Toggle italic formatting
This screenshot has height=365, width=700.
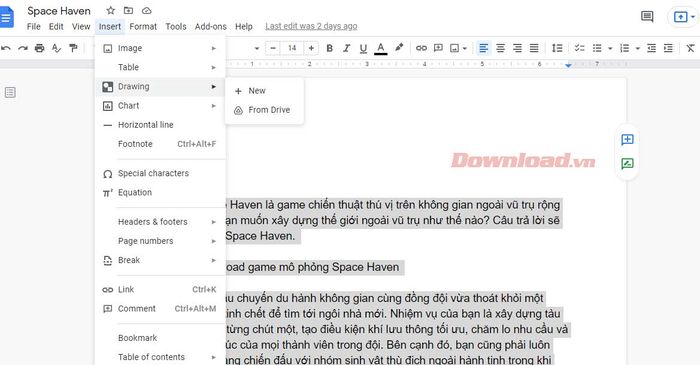click(x=346, y=48)
